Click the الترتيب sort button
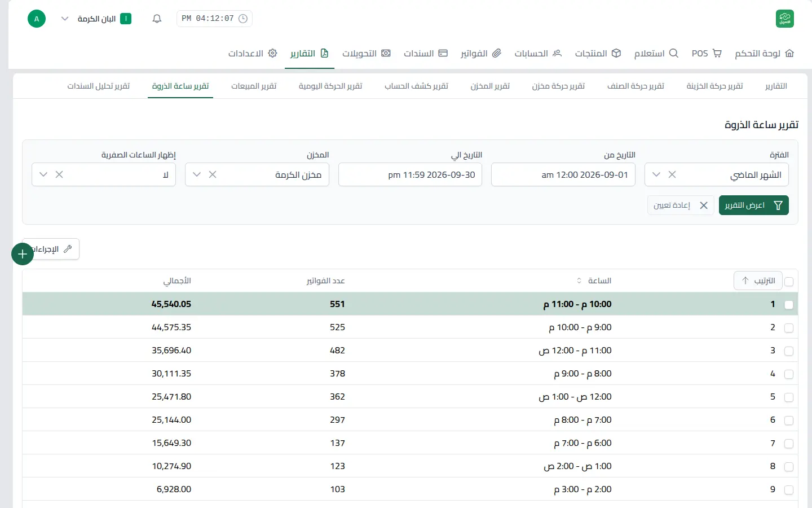This screenshot has height=508, width=812. (758, 281)
